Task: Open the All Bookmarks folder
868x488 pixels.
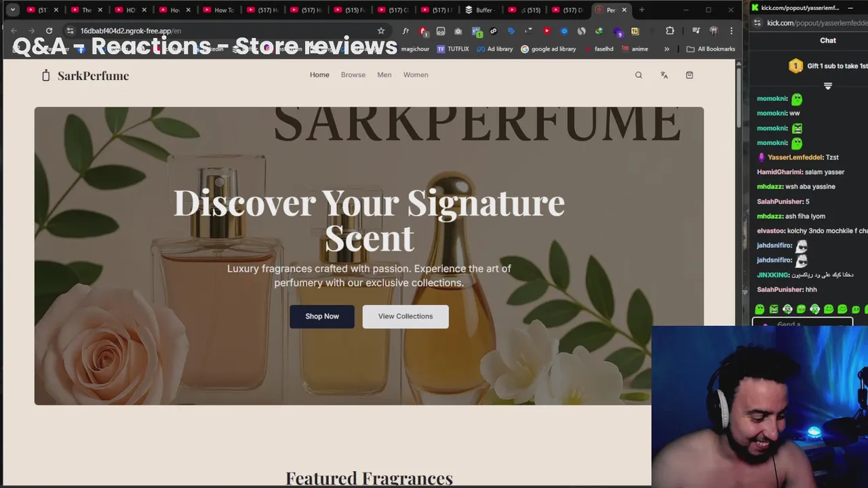Action: coord(711,49)
